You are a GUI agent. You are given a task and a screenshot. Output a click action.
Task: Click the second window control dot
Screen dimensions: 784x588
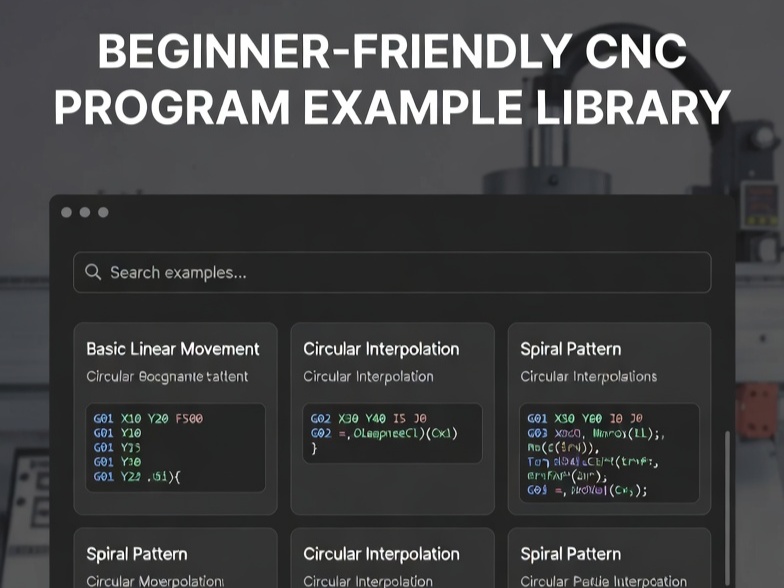click(x=85, y=212)
